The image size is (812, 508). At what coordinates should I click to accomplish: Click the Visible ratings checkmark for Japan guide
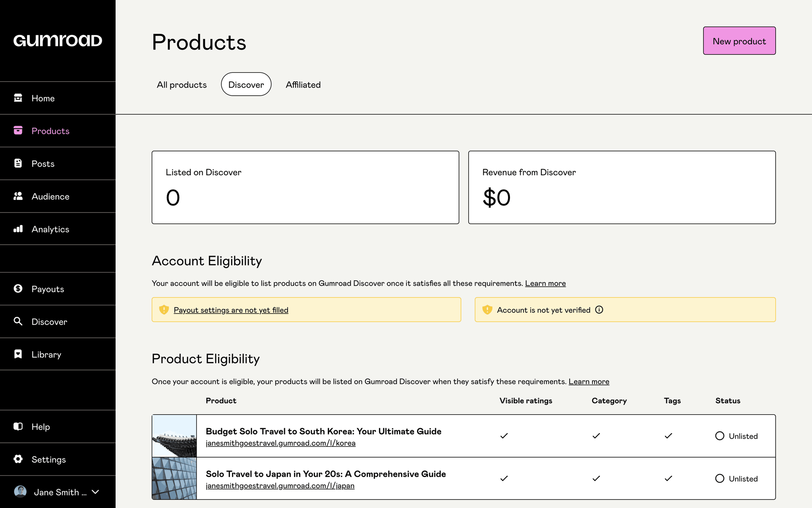[x=504, y=478]
